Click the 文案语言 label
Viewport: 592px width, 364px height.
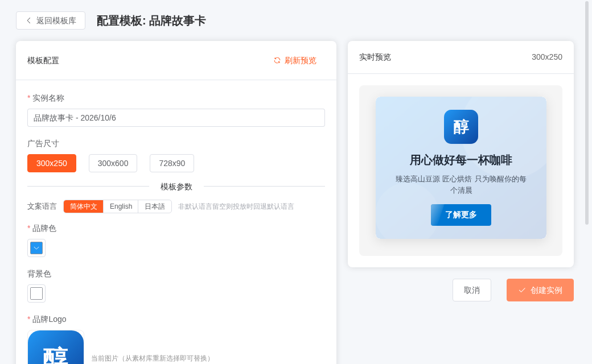point(42,206)
